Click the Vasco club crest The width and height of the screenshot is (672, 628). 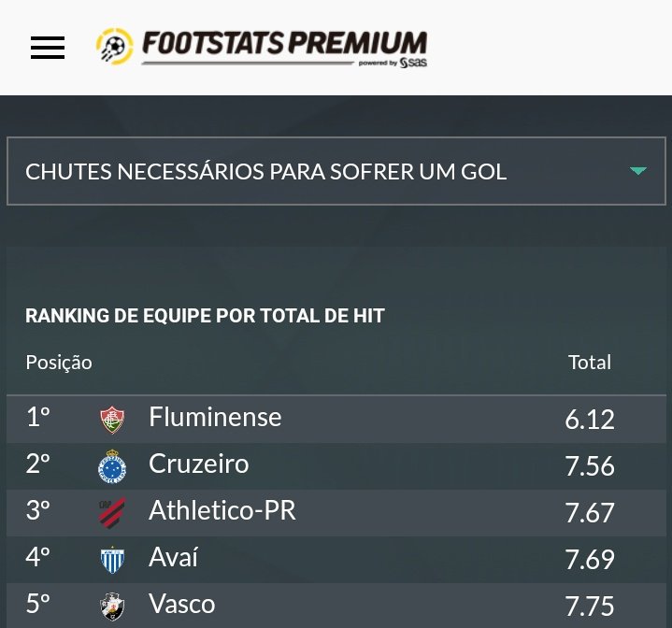pos(112,606)
